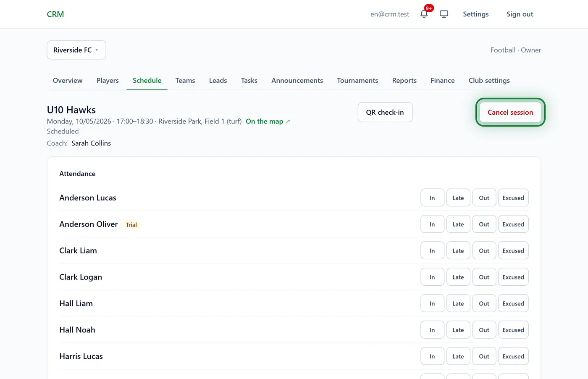
Task: Click the U10 Hawks session title
Action: pyautogui.click(x=71, y=110)
